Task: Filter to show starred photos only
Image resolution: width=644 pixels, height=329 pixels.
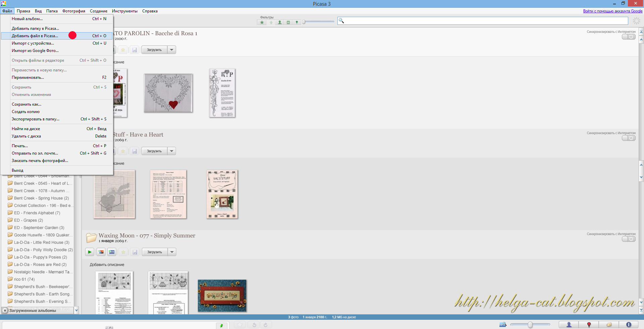Action: [262, 22]
